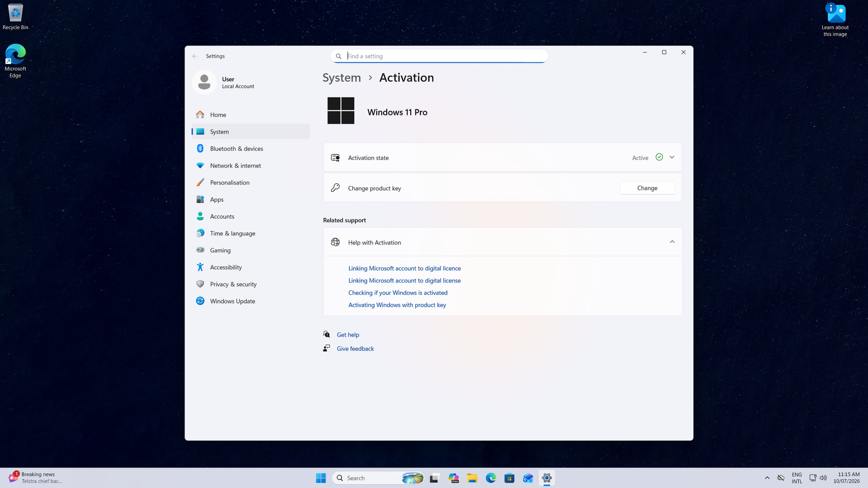Click the Gaming controller icon in sidebar
Viewport: 868px width, 488px height.
(200, 250)
